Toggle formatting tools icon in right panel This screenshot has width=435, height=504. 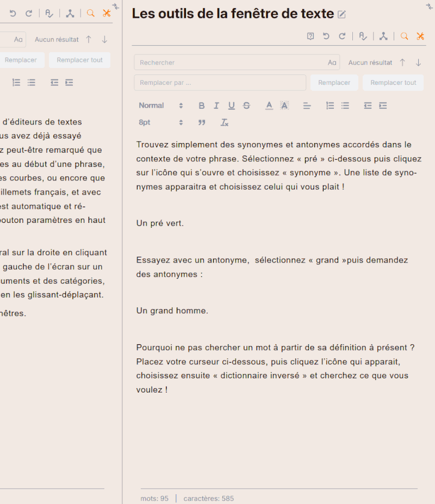tap(420, 36)
